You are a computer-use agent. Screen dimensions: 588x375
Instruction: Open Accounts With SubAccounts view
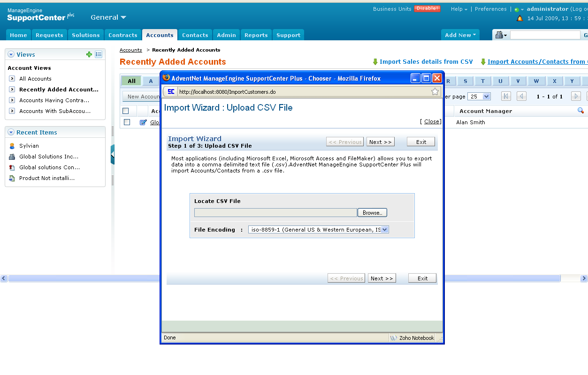[x=55, y=111]
